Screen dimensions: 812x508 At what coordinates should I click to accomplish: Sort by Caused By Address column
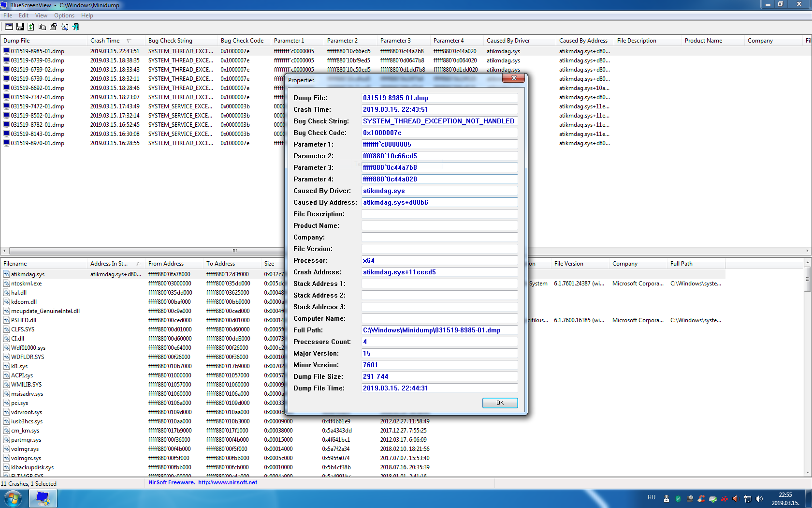(585, 41)
